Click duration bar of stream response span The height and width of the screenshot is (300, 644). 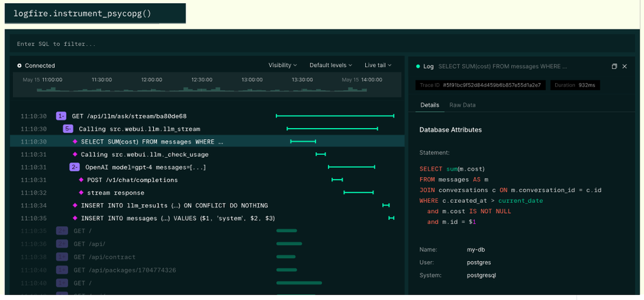pos(359,192)
